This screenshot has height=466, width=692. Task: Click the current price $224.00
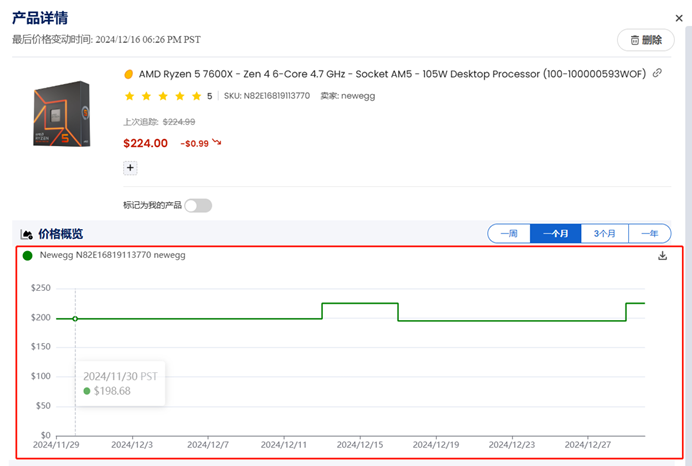[x=146, y=143]
